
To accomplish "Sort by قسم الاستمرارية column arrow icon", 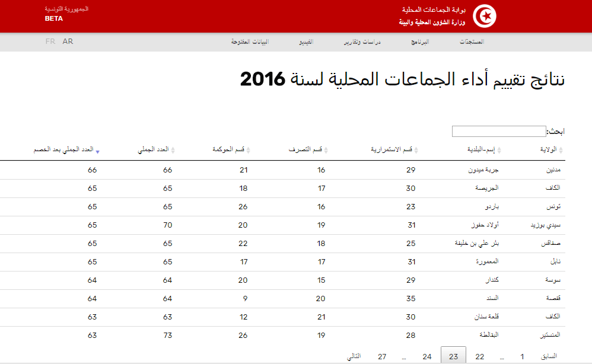I will [416, 150].
